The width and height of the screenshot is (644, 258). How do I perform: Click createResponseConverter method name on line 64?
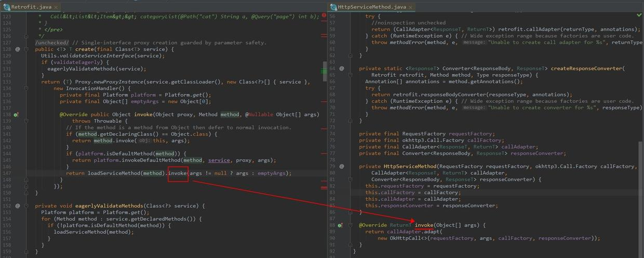[587, 69]
